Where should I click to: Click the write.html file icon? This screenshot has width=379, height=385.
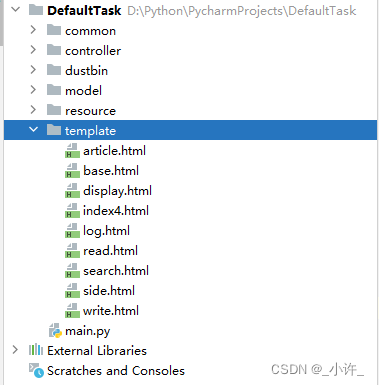point(72,311)
